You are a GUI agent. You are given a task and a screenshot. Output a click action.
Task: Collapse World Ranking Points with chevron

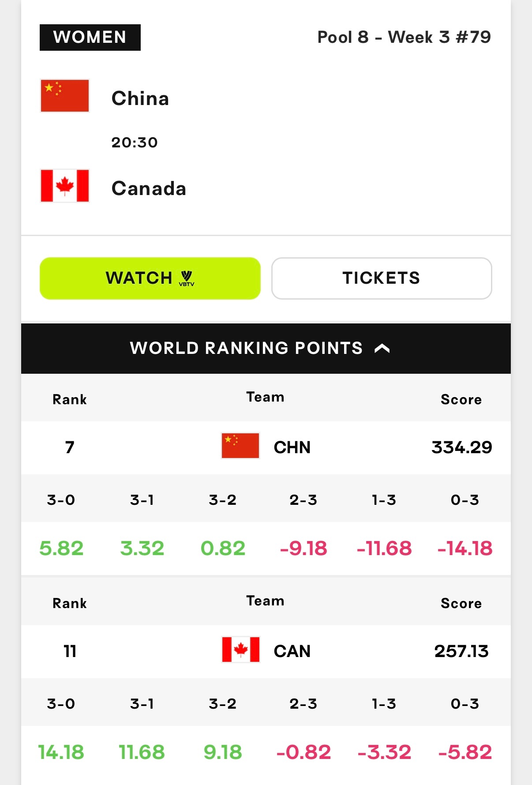click(382, 349)
